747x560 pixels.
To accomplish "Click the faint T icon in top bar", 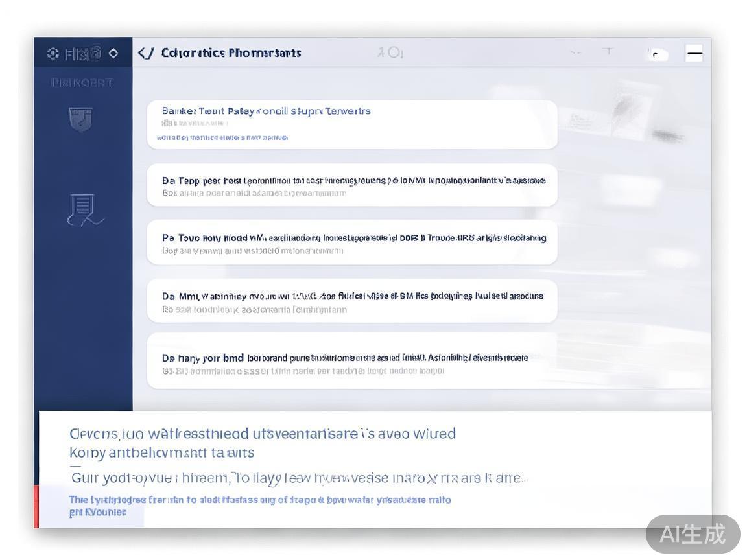I will point(608,52).
